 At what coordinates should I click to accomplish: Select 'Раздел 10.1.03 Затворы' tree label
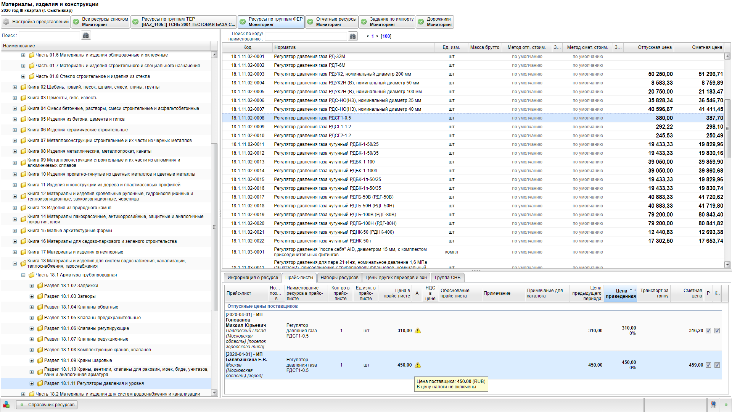(70, 296)
